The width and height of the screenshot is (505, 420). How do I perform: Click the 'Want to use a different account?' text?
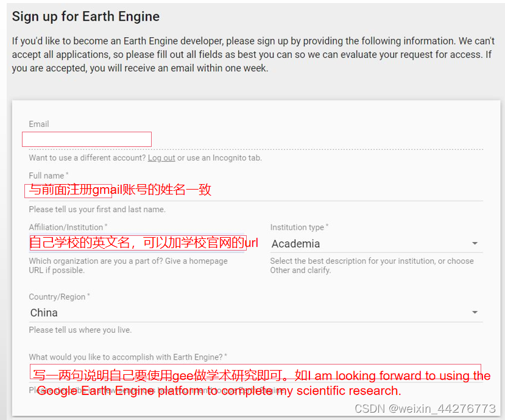[87, 158]
